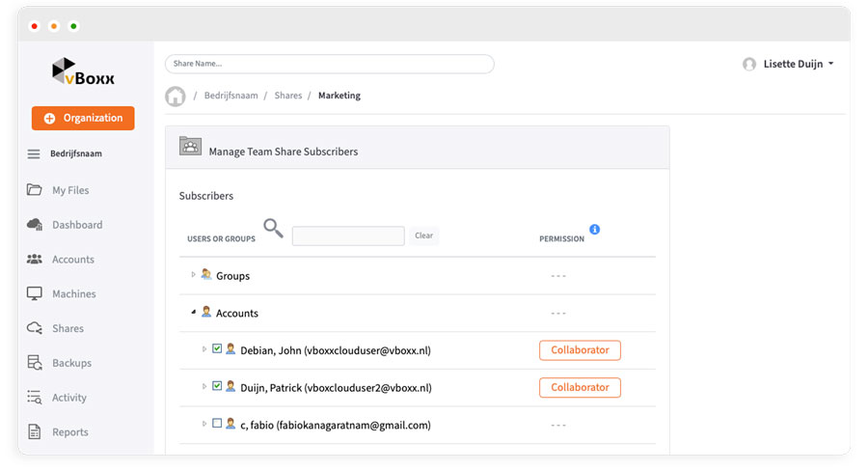This screenshot has width=868, height=471.
Task: Expand the Groups tree node
Action: coord(193,275)
